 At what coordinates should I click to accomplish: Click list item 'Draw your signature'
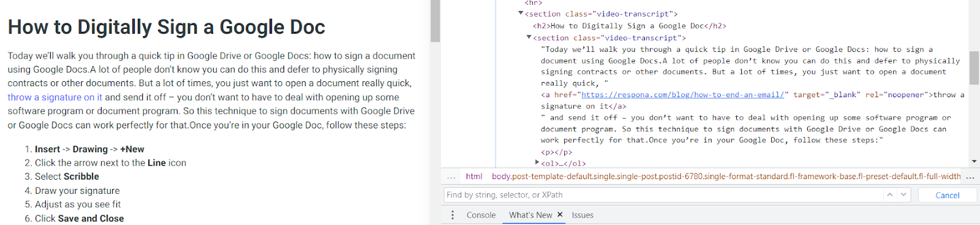pyautogui.click(x=77, y=191)
